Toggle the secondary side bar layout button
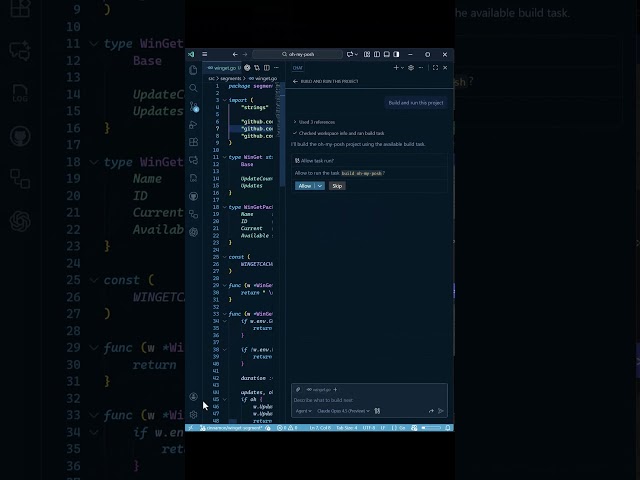The width and height of the screenshot is (640, 480). (396, 54)
